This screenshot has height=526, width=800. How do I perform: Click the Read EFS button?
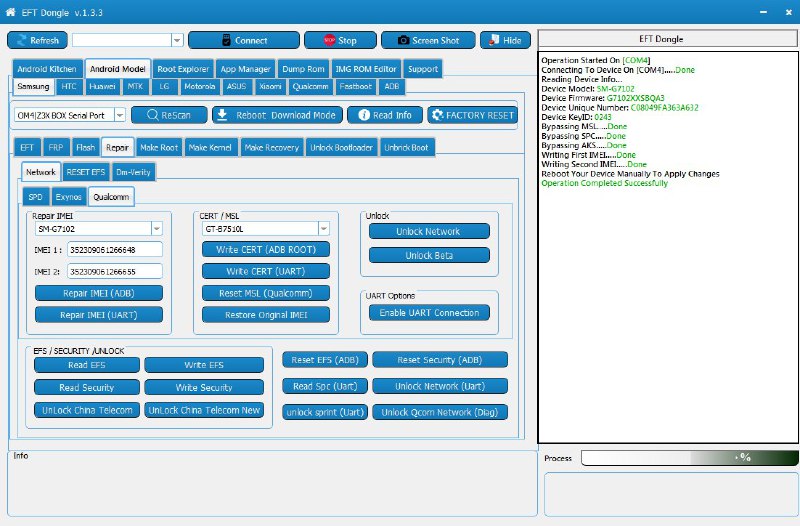click(87, 365)
